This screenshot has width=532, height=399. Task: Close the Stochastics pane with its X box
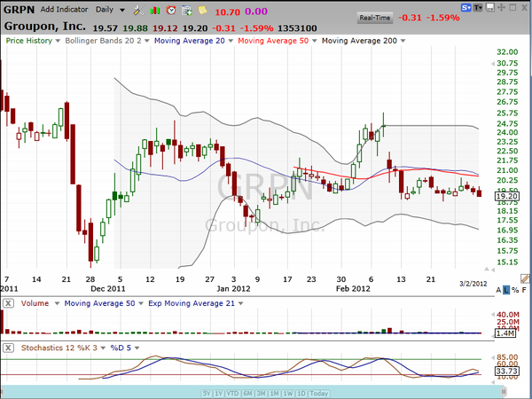pyautogui.click(x=8, y=348)
